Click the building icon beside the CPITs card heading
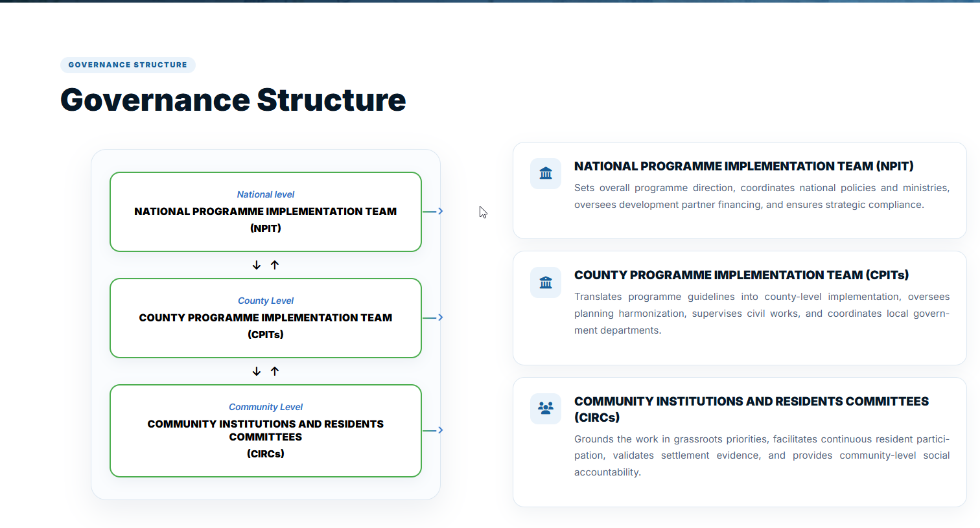The height and width of the screenshot is (528, 980). tap(546, 282)
